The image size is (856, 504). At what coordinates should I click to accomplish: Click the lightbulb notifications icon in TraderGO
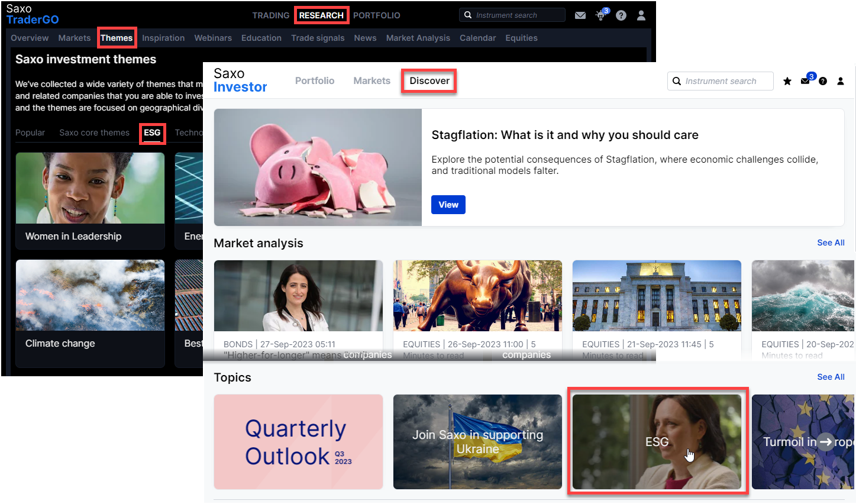pyautogui.click(x=600, y=15)
